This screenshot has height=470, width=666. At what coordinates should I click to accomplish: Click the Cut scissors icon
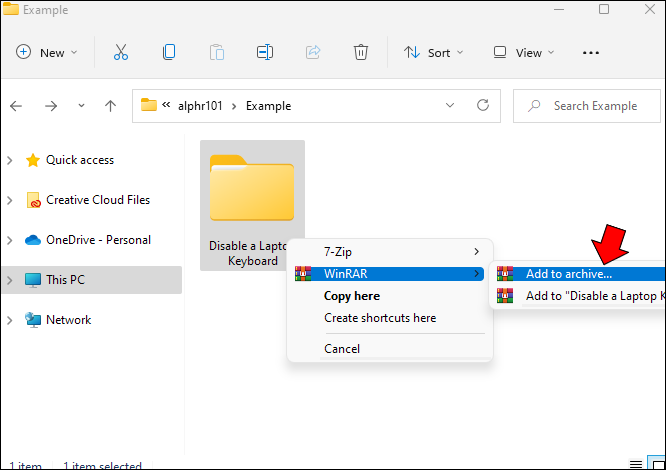click(x=121, y=52)
